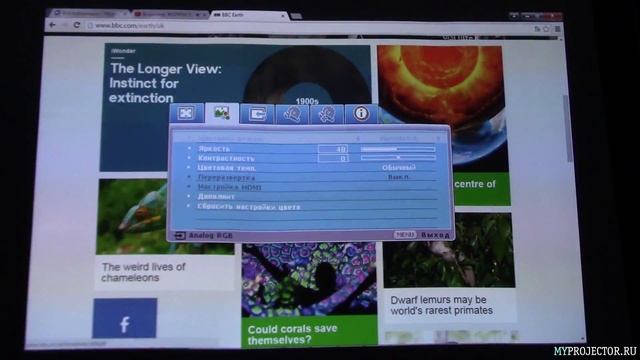
Task: Open the chameleon photo thumbnail
Action: pyautogui.click(x=165, y=217)
